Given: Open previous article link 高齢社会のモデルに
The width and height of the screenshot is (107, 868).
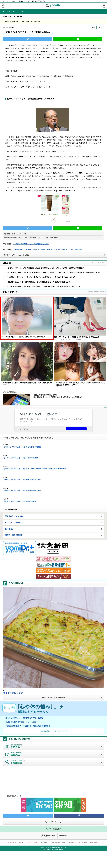Looking at the screenshot, I should pos(31,244).
